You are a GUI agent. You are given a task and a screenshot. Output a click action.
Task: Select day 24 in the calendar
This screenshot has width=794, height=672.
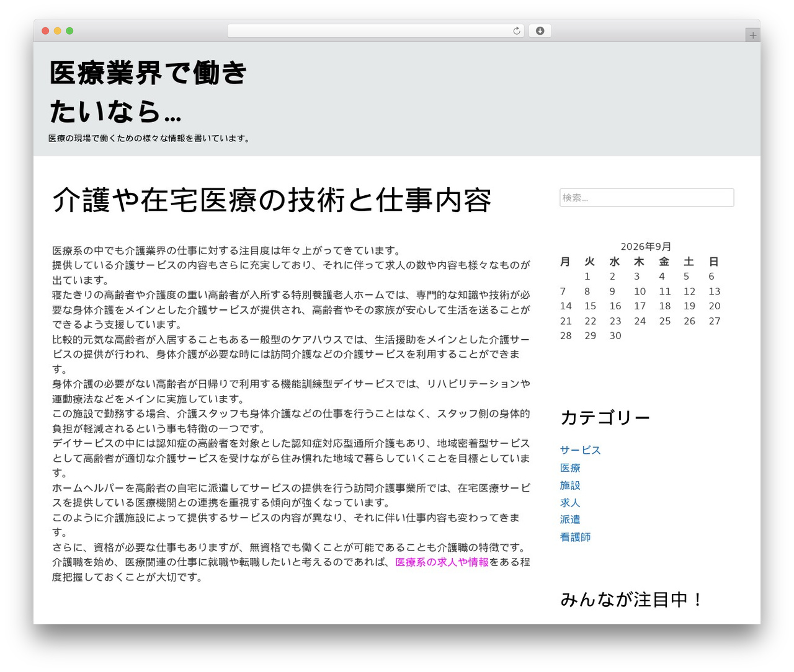(640, 321)
